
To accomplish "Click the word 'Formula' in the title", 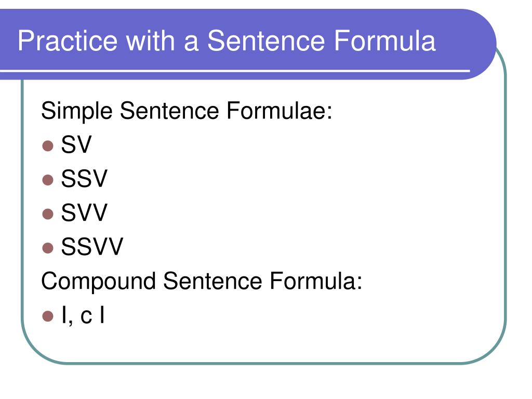I will (x=385, y=41).
